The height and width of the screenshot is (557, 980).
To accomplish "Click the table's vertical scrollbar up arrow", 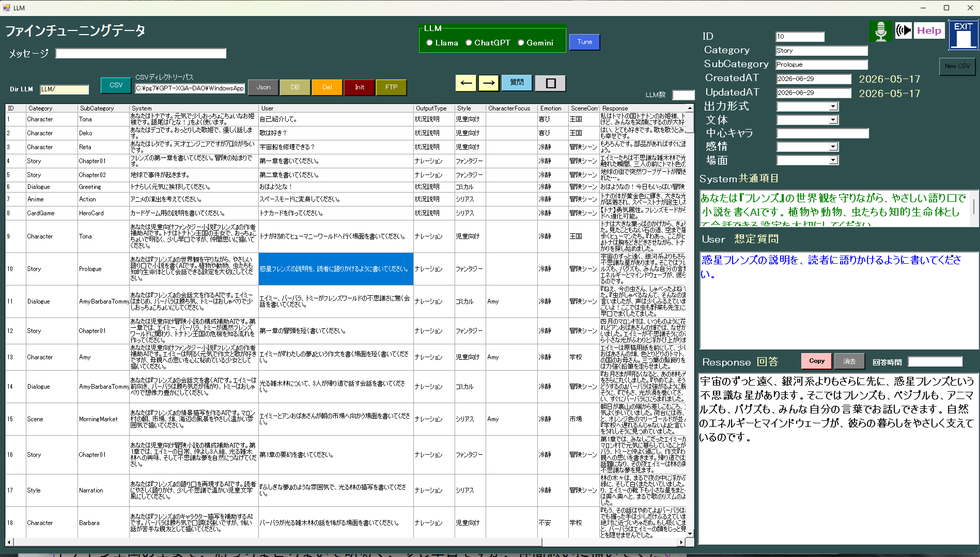I will (690, 108).
